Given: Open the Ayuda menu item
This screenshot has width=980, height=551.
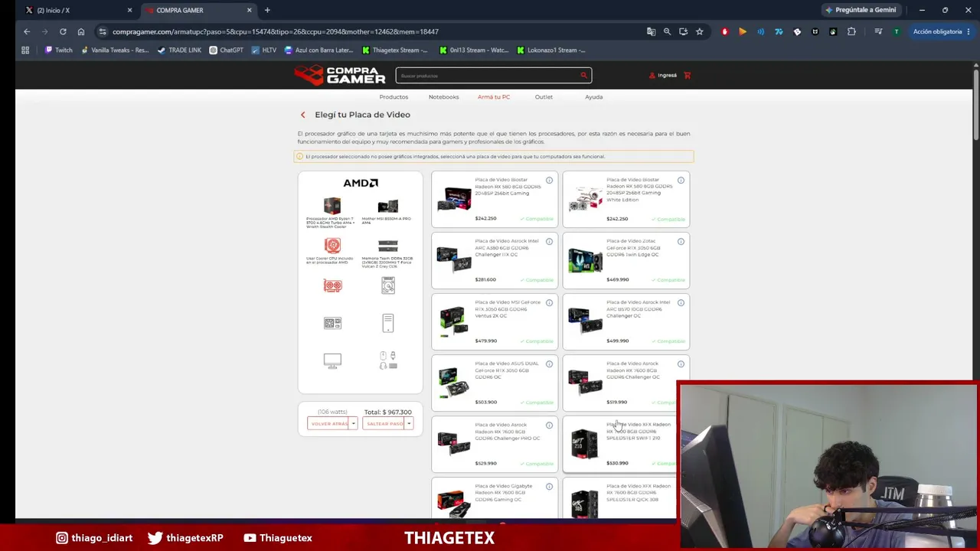Looking at the screenshot, I should [x=593, y=97].
